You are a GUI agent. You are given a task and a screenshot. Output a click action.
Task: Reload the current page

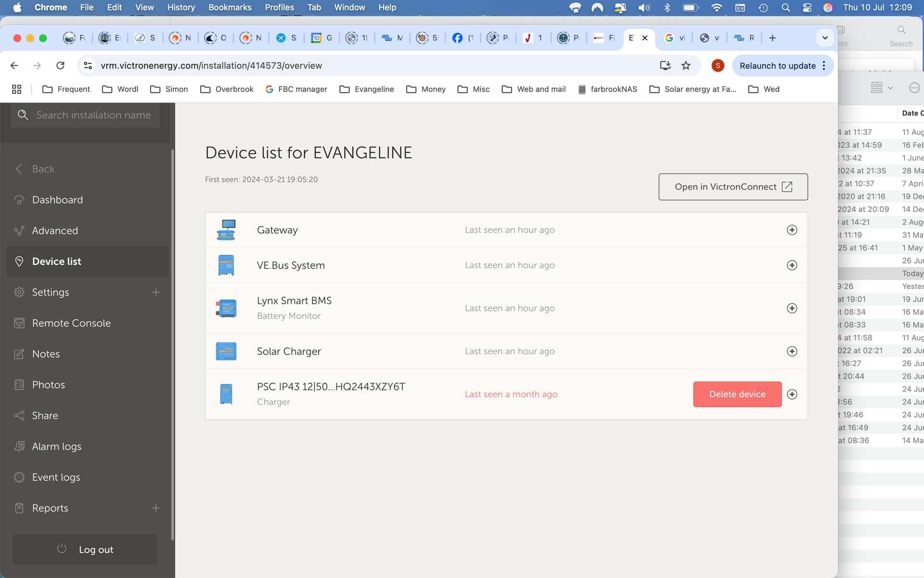tap(60, 66)
